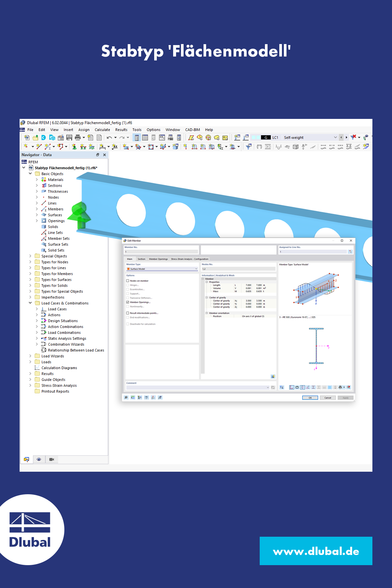Viewport: 392px width, 588px height.
Task: Click the www.dlubal.de link
Action: pos(316,551)
